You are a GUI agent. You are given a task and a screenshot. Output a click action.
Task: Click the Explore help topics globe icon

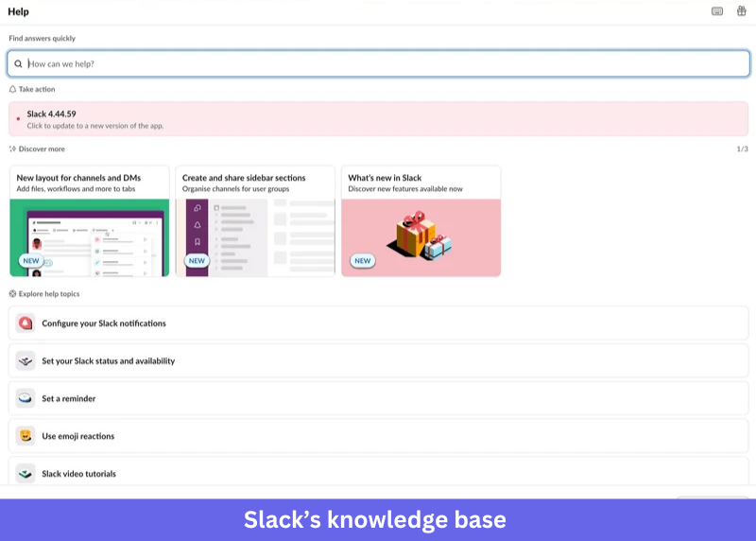pos(12,294)
